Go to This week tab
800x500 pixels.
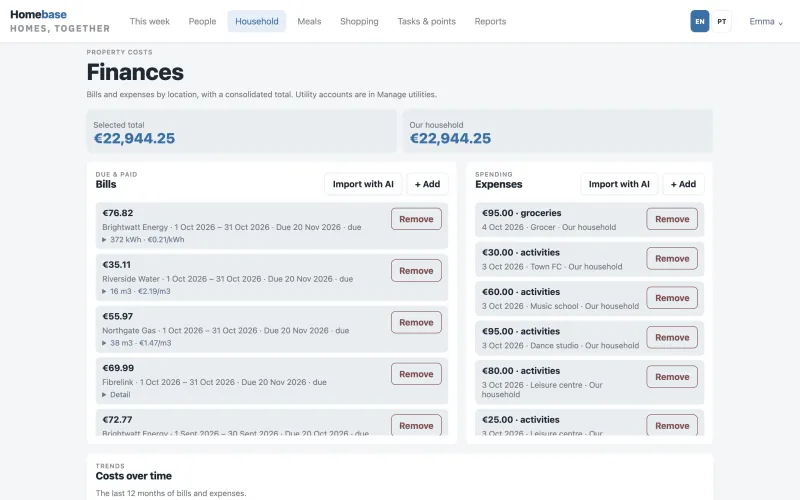[x=149, y=21]
